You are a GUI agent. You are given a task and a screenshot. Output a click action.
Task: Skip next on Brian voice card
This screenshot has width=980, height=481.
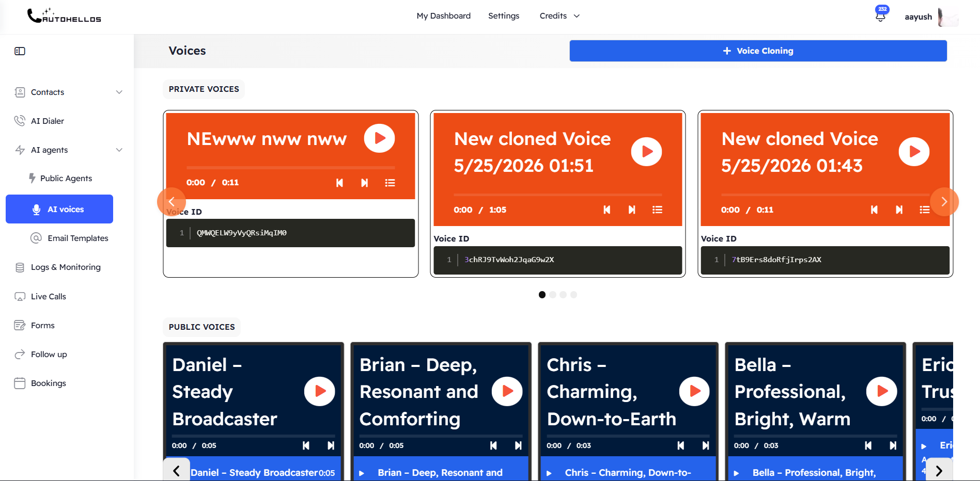(518, 445)
